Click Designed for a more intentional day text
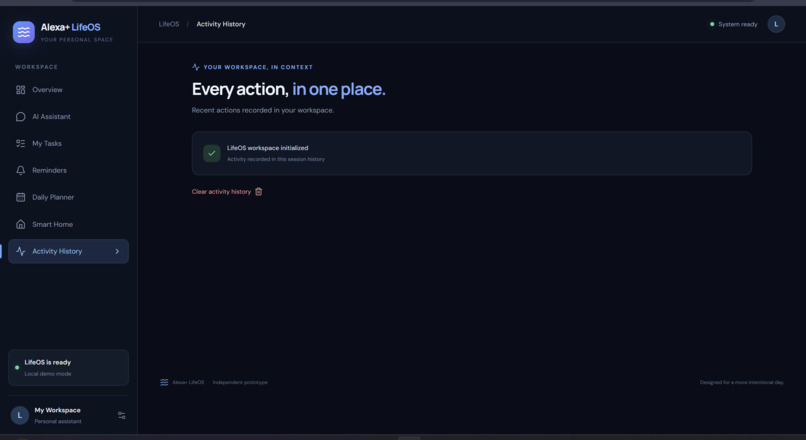Screen dimensions: 806x440 [x=742, y=382]
